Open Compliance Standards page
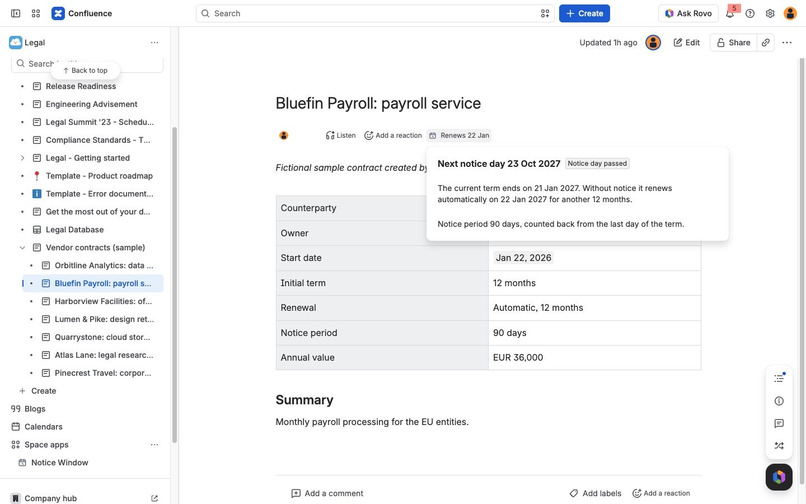The height and width of the screenshot is (504, 806). (x=98, y=140)
